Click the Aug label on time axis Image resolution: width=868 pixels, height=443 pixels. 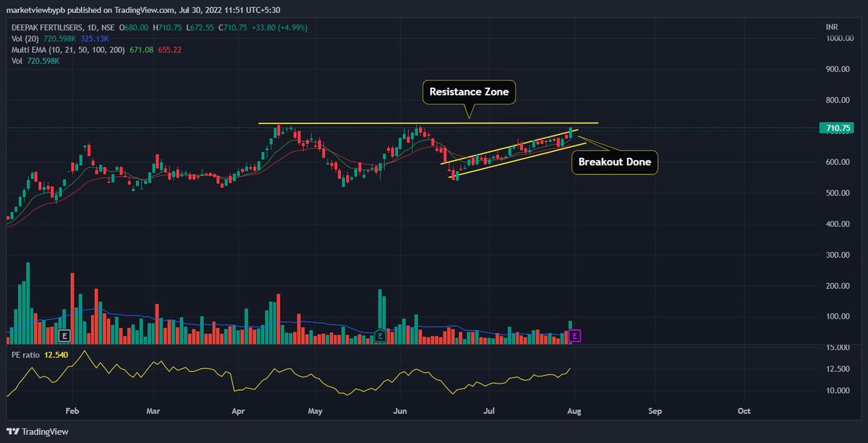(x=575, y=410)
